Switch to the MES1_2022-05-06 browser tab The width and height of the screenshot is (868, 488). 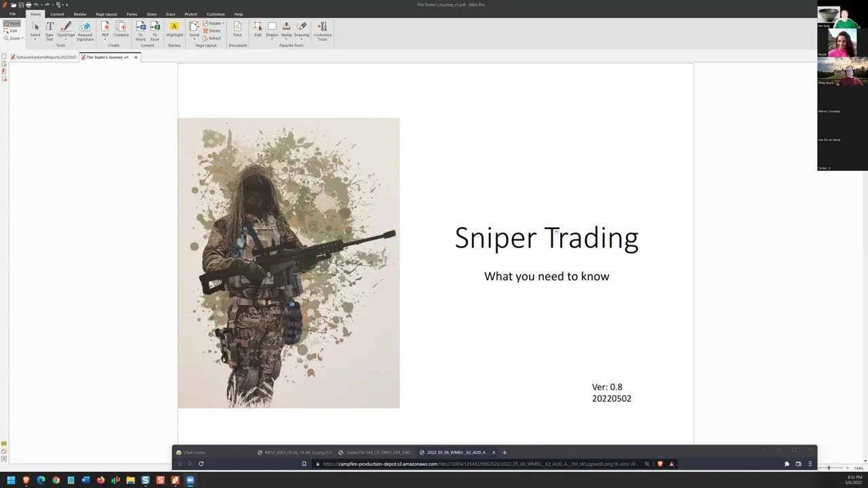(294, 452)
